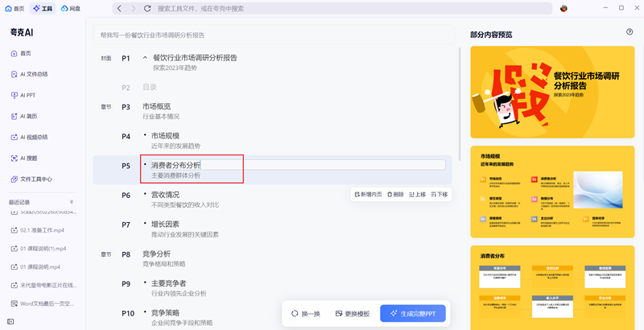Go forward with the right arrow
This screenshot has height=330, width=644.
click(x=133, y=8)
